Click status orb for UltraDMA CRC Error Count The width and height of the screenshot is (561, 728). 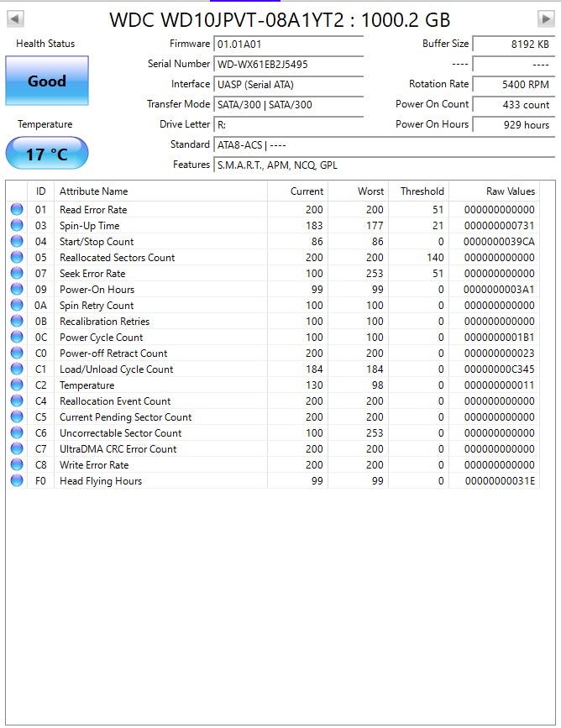17,449
